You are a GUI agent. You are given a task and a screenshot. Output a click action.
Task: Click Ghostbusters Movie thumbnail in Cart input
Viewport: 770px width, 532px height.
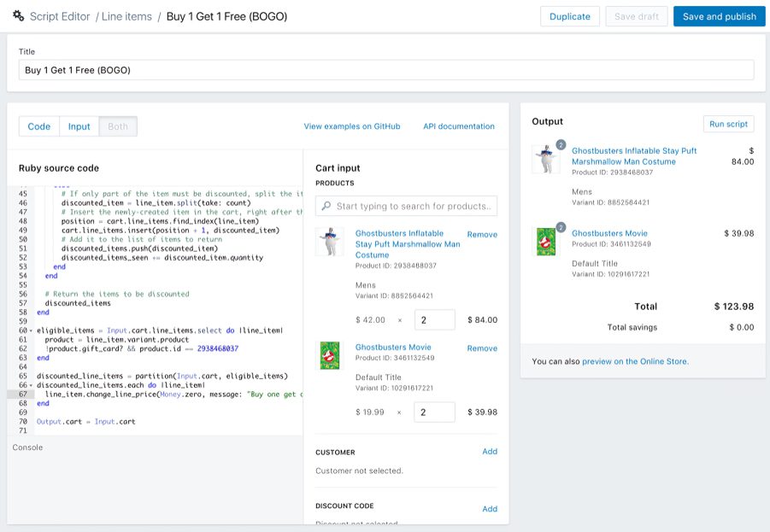click(330, 355)
